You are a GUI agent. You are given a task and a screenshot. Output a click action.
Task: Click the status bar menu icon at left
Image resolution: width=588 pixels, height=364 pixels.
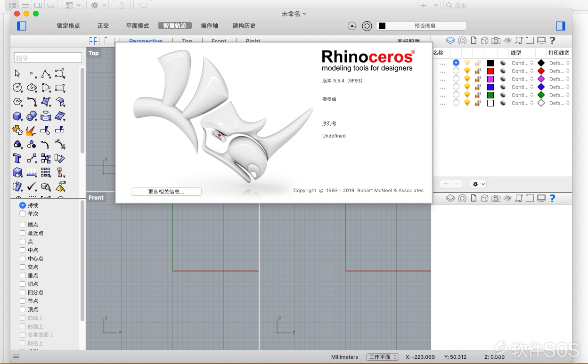point(16,357)
